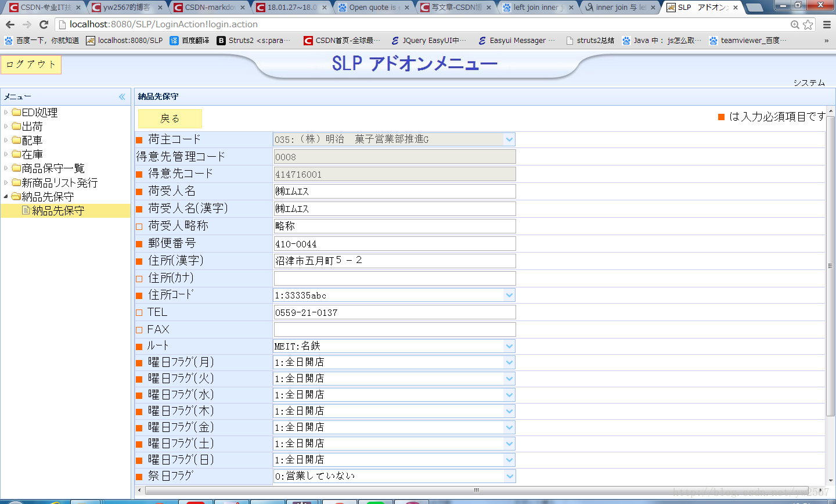Click the browser forward arrow
836x504 pixels.
pos(27,24)
